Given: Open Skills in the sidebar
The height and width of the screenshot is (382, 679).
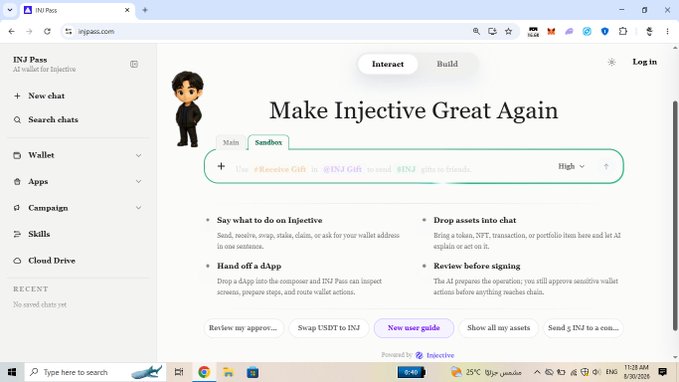Looking at the screenshot, I should tap(39, 234).
